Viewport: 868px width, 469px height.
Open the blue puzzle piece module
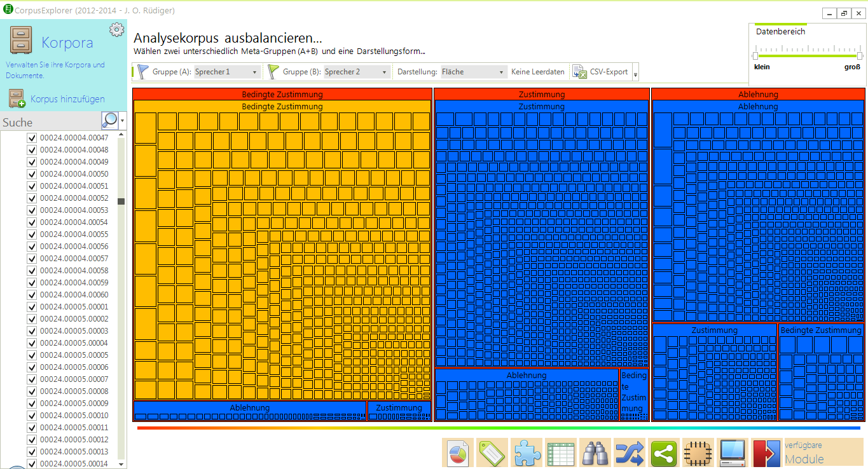click(x=527, y=453)
